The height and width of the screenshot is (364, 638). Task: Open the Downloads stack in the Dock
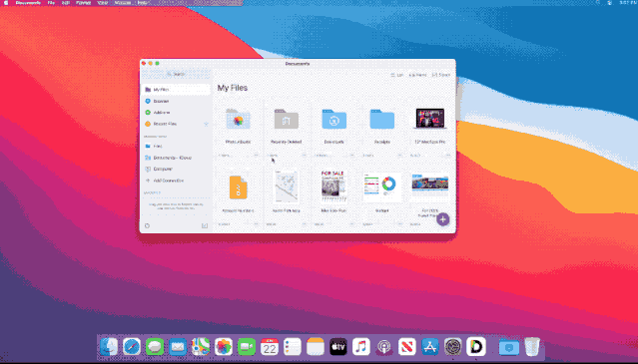[x=508, y=347]
